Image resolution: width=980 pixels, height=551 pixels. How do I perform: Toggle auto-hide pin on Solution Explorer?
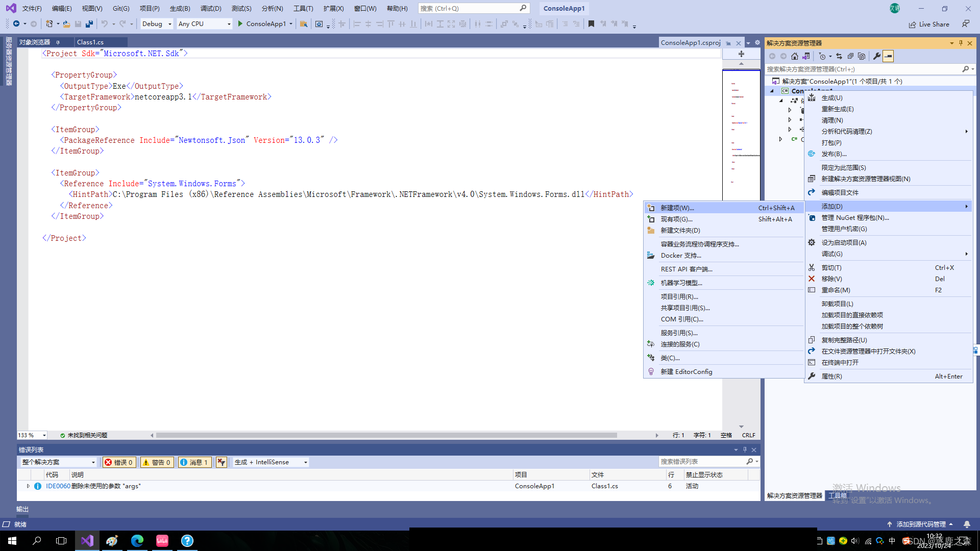coord(961,43)
